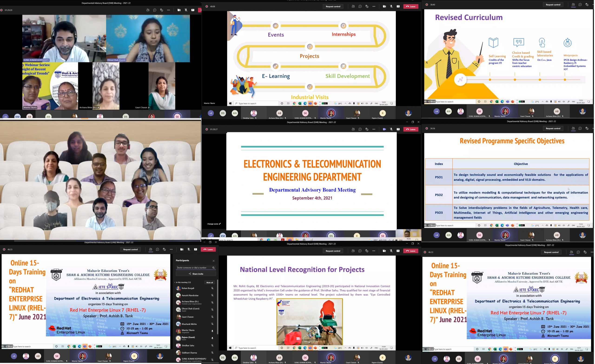The image size is (595, 364).
Task: Toggle Rajeev (Guest) microphone in participants list
Action: coord(212,338)
